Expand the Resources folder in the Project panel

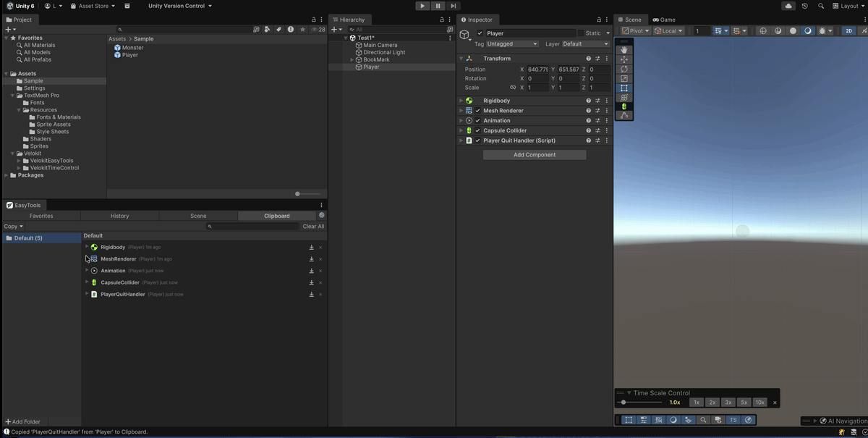20,109
